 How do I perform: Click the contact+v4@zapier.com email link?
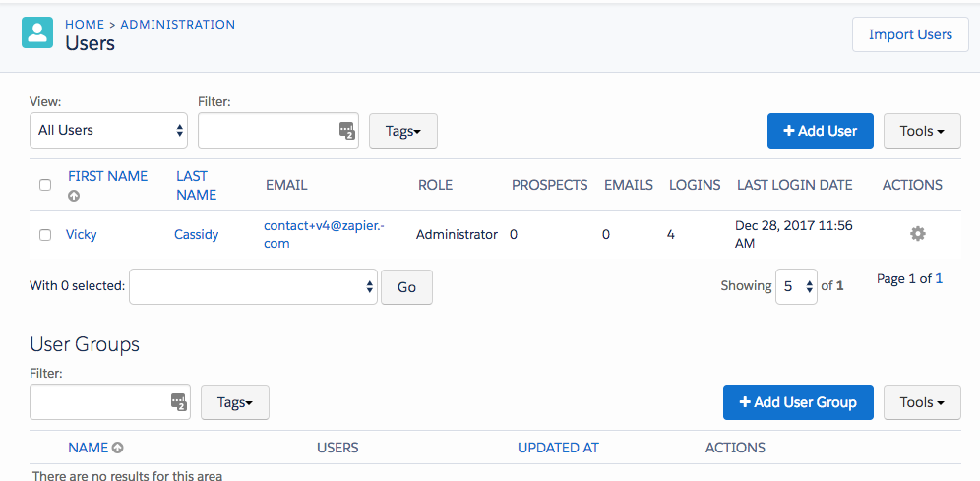point(324,234)
